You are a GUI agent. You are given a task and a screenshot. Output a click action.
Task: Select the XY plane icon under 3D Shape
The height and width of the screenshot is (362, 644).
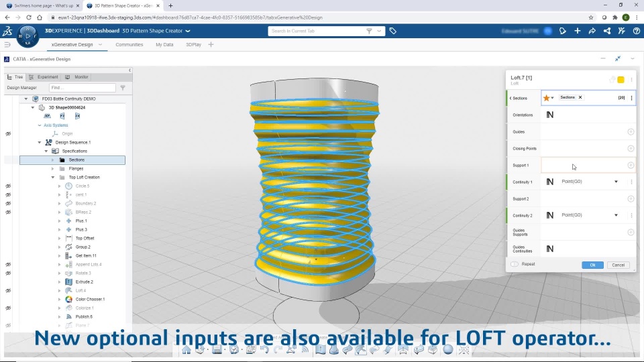click(47, 116)
